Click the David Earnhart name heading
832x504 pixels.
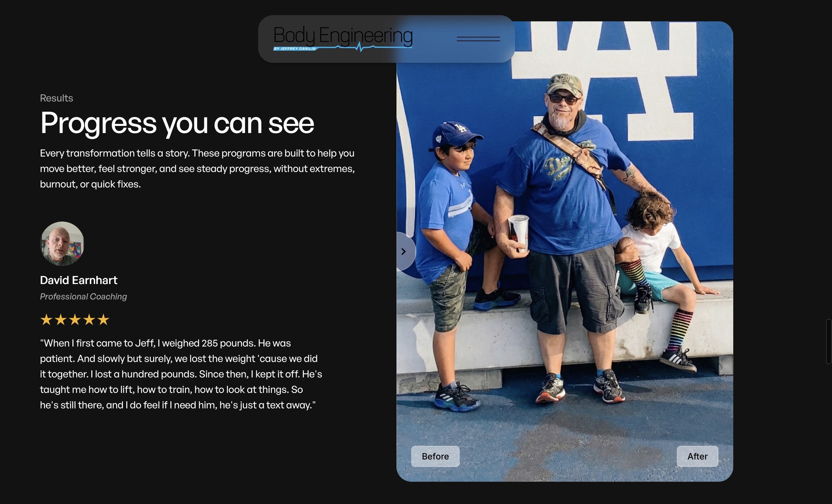tap(79, 280)
